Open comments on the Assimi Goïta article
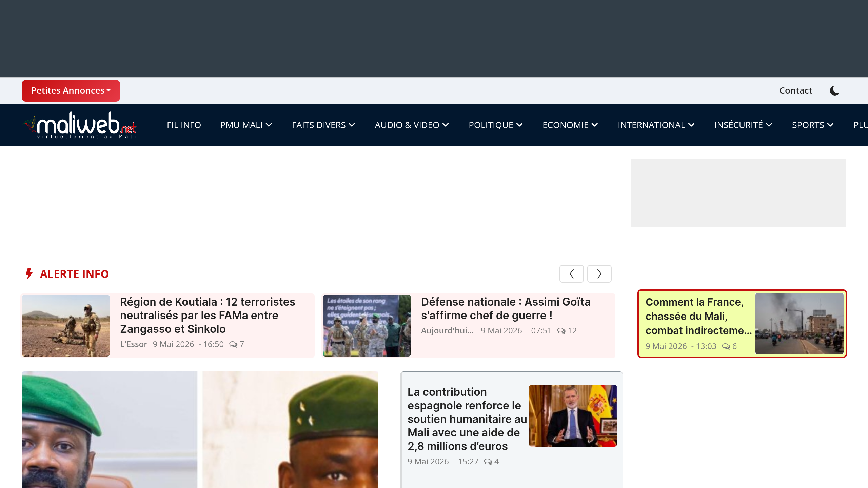868x488 pixels. [567, 331]
